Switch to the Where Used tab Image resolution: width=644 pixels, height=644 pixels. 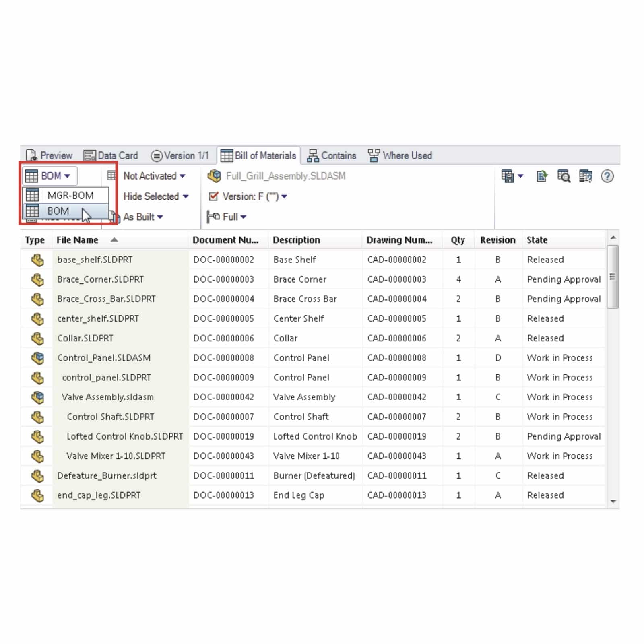(x=400, y=155)
